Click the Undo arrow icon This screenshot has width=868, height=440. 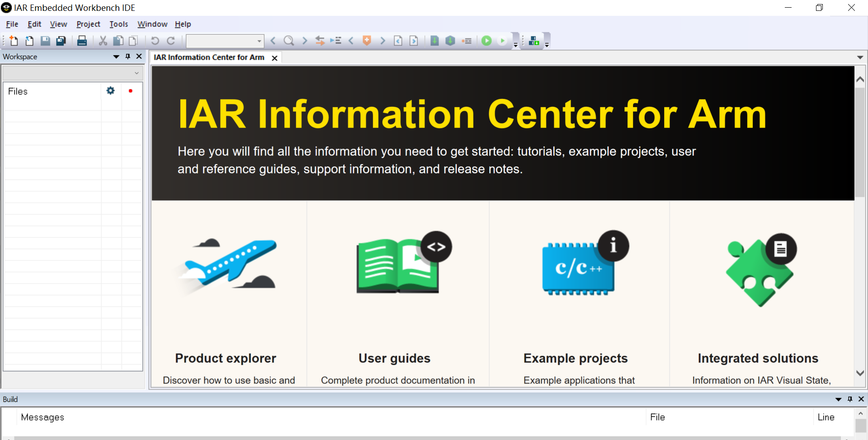pos(155,41)
